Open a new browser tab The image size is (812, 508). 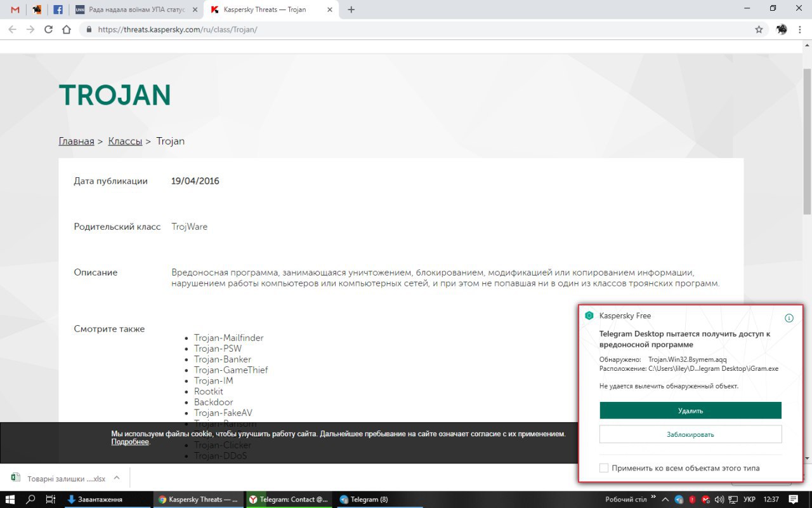click(351, 10)
